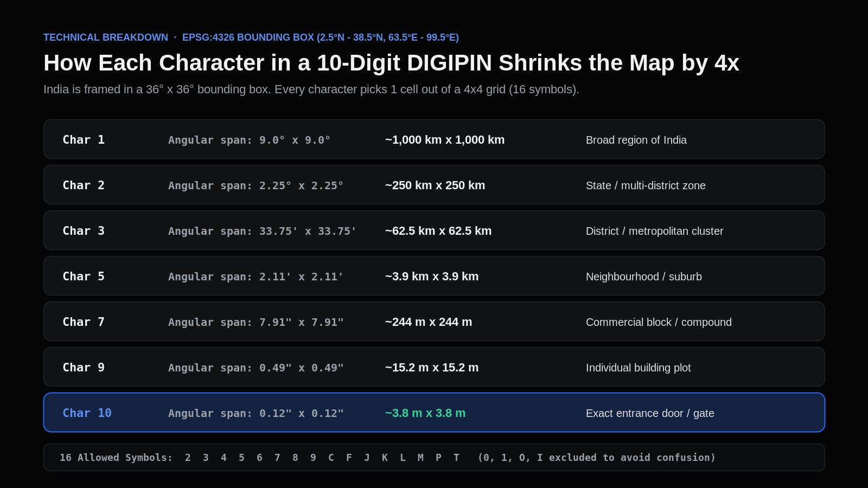The image size is (868, 488).
Task: Select the 'Char 9' row label
Action: (x=84, y=368)
